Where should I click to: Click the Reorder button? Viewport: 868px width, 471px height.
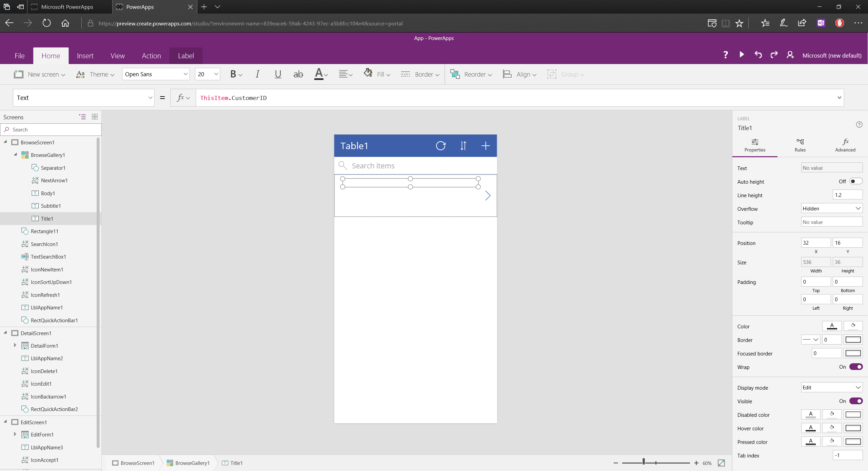pyautogui.click(x=471, y=74)
